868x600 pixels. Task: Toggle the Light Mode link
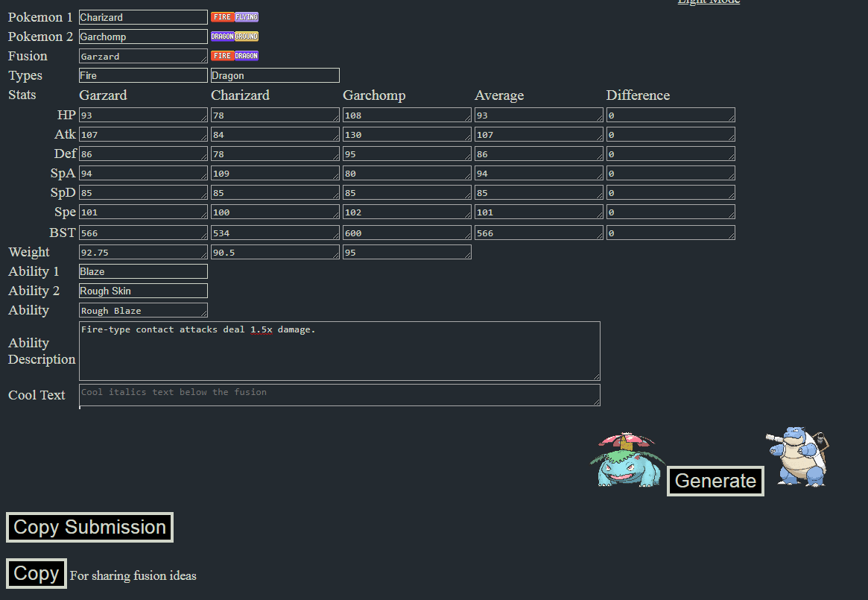(x=709, y=2)
